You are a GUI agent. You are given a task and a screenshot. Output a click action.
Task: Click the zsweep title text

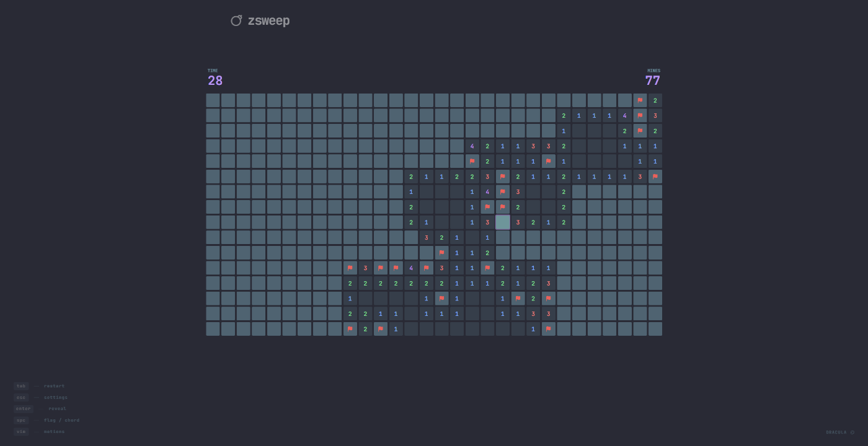click(268, 21)
